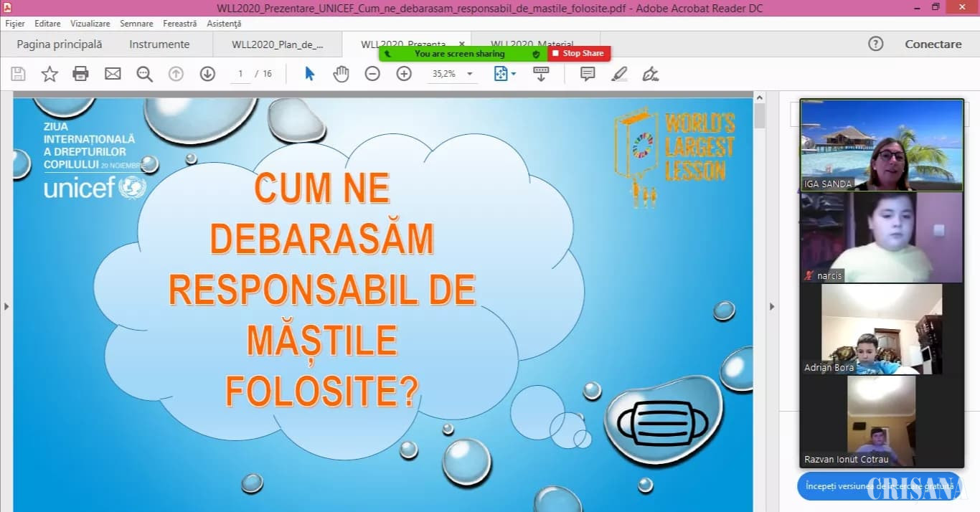Open the Vizualizare menu

[x=90, y=24]
